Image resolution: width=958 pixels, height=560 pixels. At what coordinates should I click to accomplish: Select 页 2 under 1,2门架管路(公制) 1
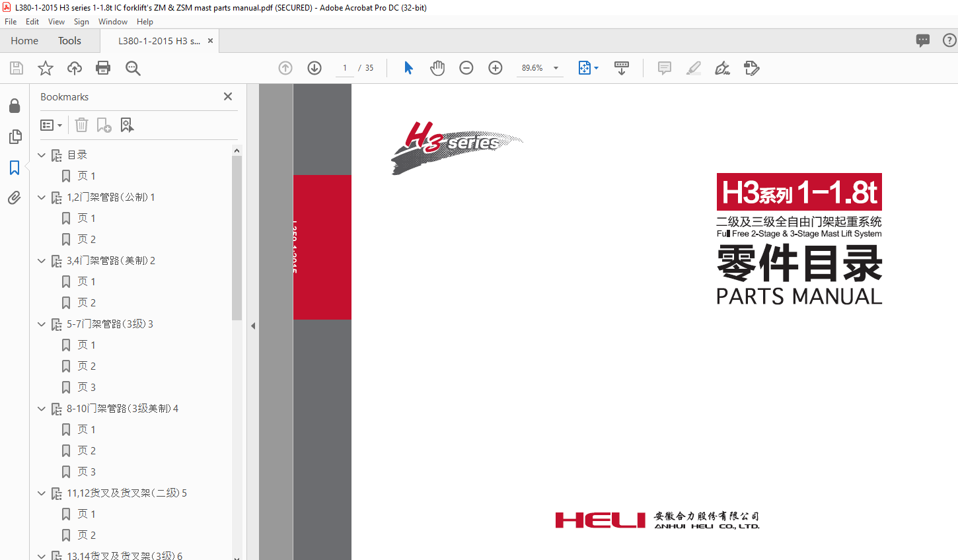(87, 240)
